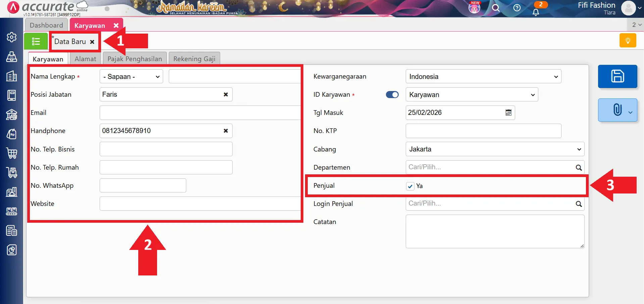This screenshot has width=644, height=304.
Task: Click the search magnifier in top bar
Action: tap(495, 8)
